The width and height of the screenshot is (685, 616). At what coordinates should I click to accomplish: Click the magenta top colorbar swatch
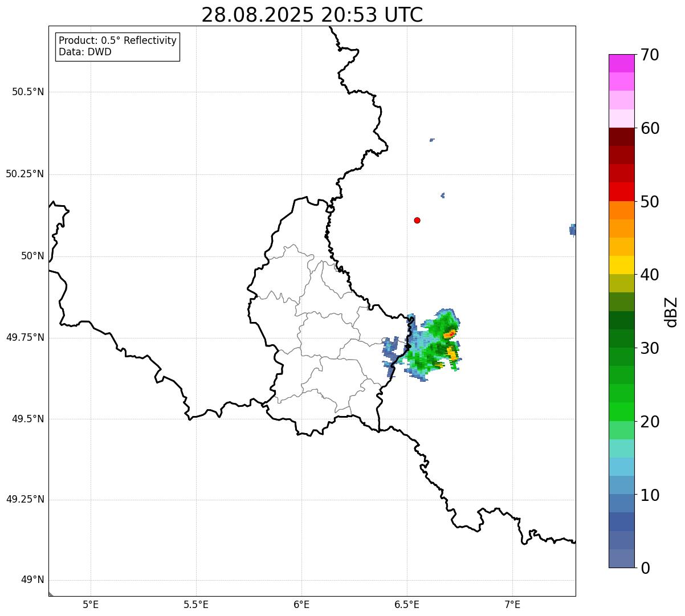click(x=622, y=63)
